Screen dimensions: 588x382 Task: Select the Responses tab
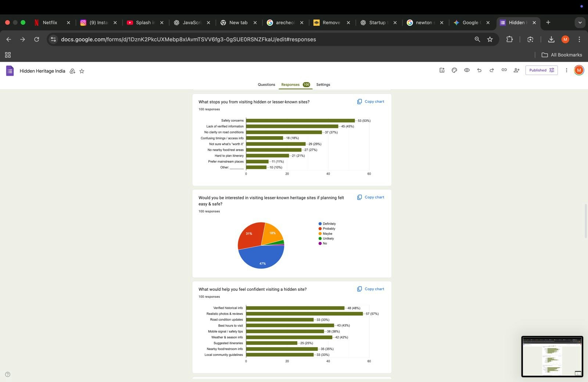295,85
